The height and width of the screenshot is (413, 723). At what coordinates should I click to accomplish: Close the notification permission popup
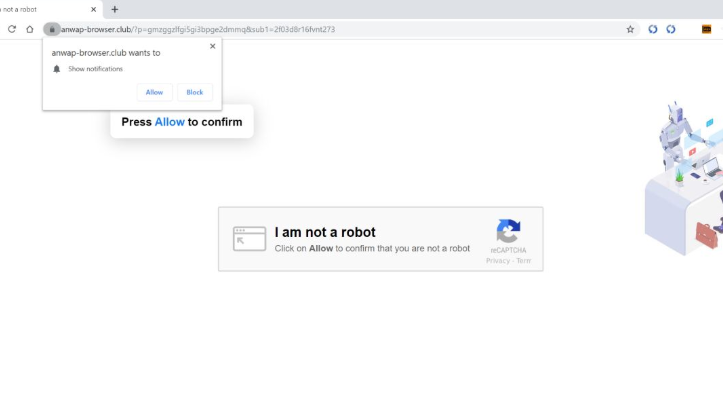[212, 46]
